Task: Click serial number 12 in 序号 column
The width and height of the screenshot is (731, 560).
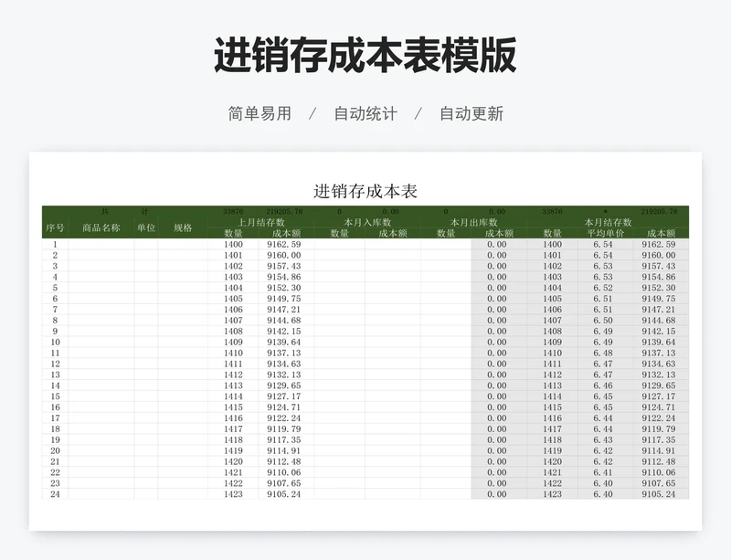Action: point(55,364)
